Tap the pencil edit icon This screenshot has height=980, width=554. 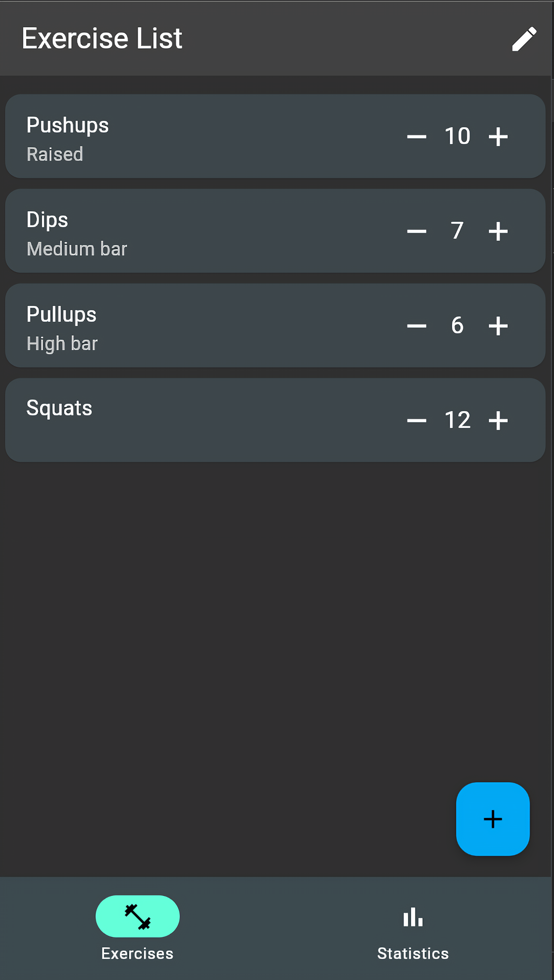[524, 38]
